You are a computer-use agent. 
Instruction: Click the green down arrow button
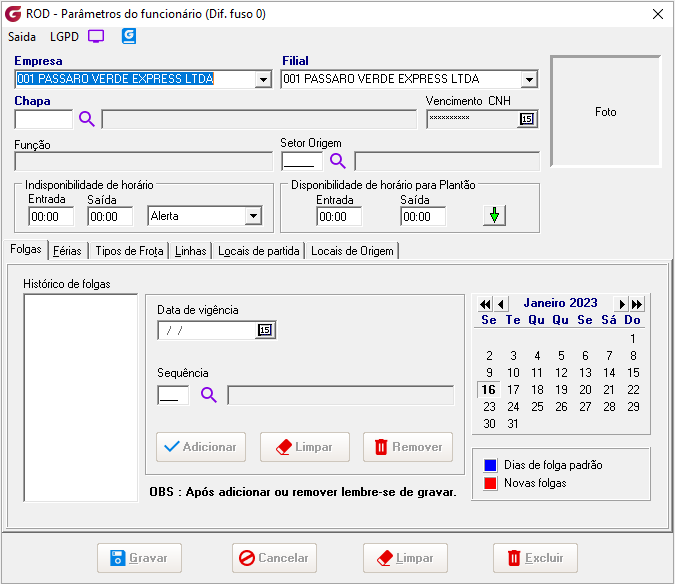[494, 215]
